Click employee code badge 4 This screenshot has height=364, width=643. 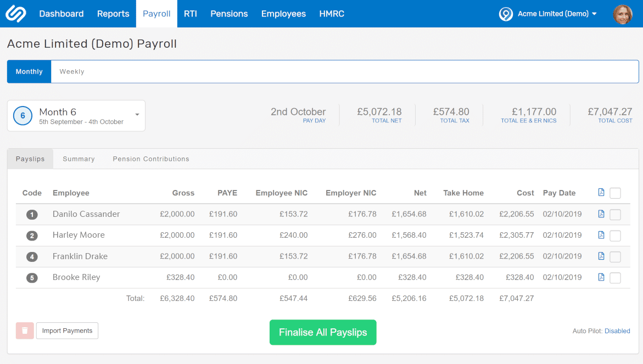(x=32, y=257)
